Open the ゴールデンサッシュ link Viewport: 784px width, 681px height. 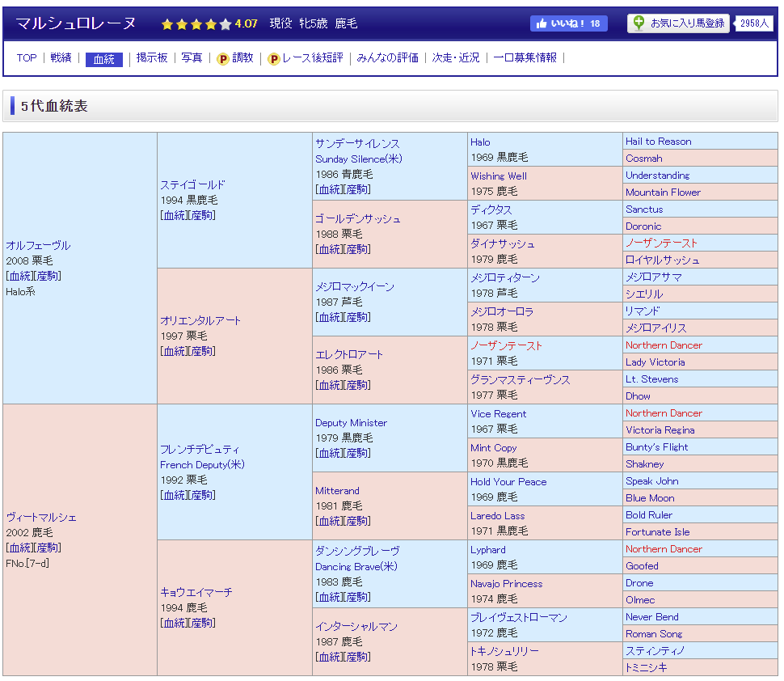pyautogui.click(x=358, y=218)
